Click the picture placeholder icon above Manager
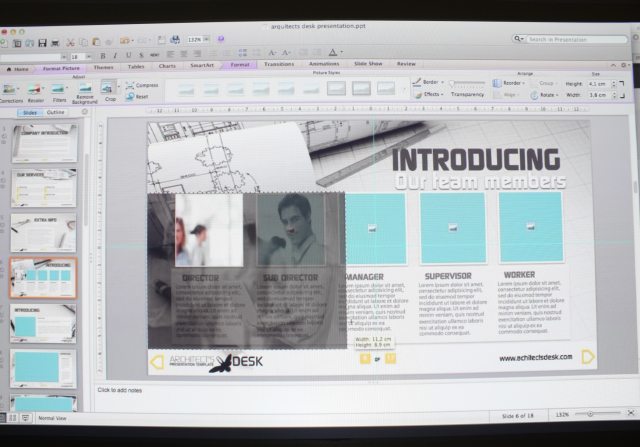640x447 pixels. tap(372, 228)
